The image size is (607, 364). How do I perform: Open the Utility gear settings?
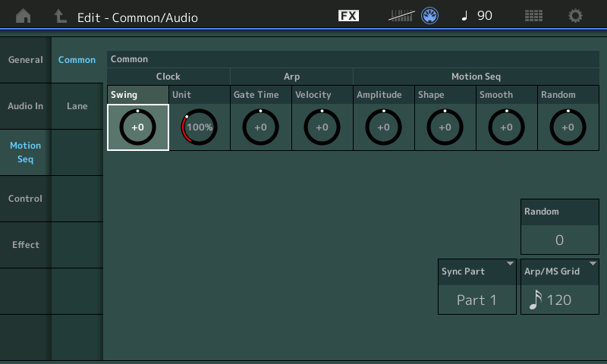click(x=576, y=16)
